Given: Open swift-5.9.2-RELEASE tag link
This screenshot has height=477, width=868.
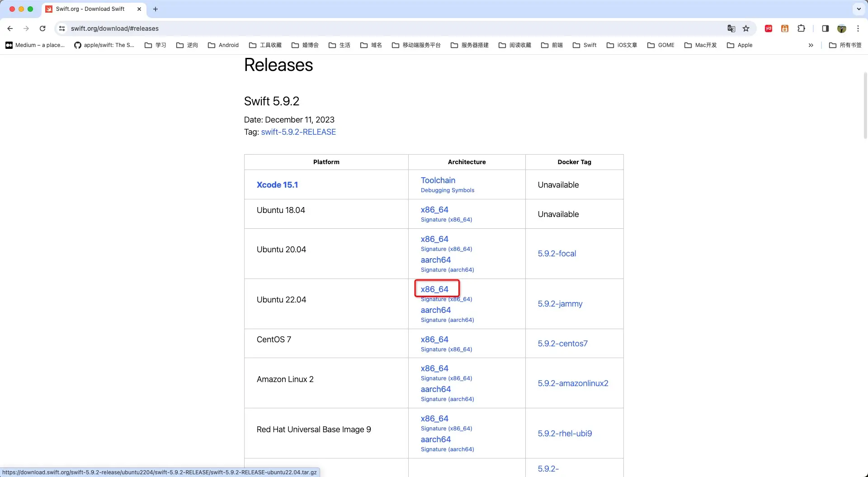Looking at the screenshot, I should click(x=298, y=132).
